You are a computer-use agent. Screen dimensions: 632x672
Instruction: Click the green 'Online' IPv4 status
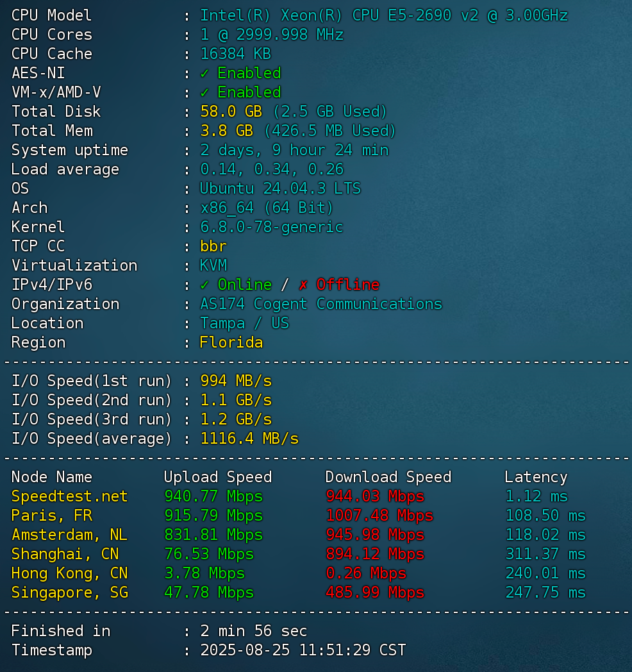245,285
